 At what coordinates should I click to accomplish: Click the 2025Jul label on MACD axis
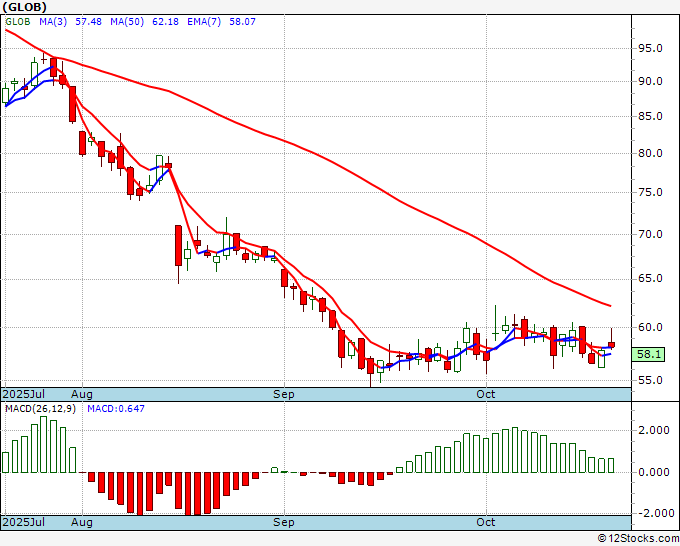point(24,522)
